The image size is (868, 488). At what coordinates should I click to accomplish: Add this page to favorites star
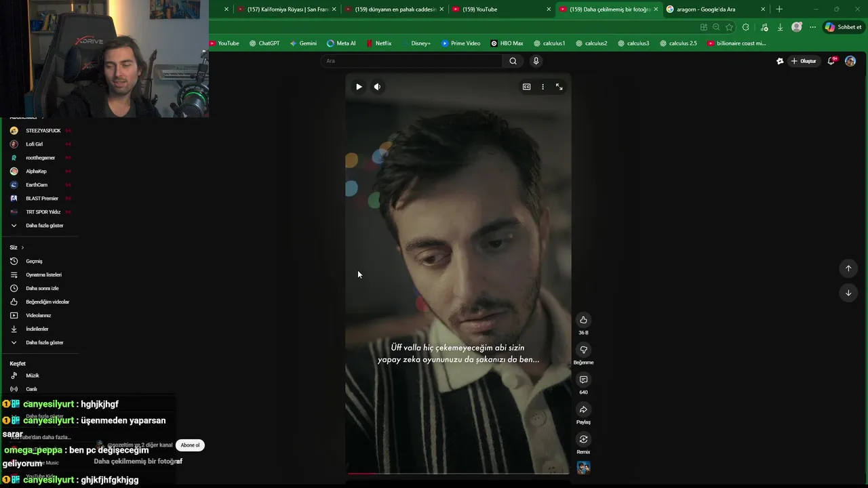point(729,27)
